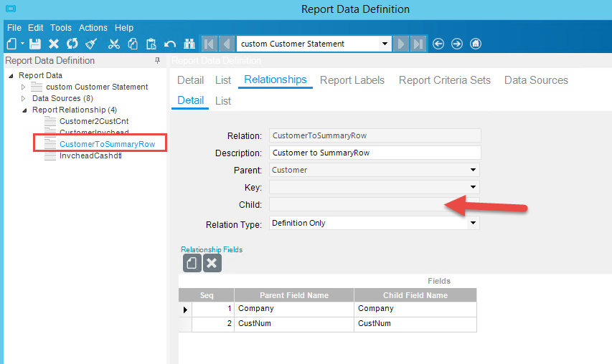Image resolution: width=612 pixels, height=364 pixels.
Task: Open the Parent dropdown
Action: pyautogui.click(x=473, y=170)
